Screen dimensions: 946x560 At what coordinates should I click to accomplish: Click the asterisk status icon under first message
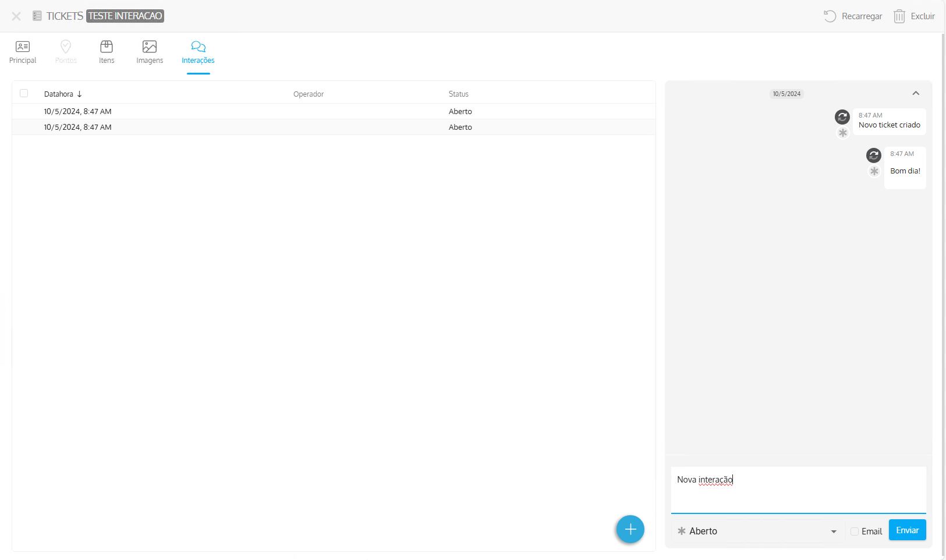(x=842, y=133)
